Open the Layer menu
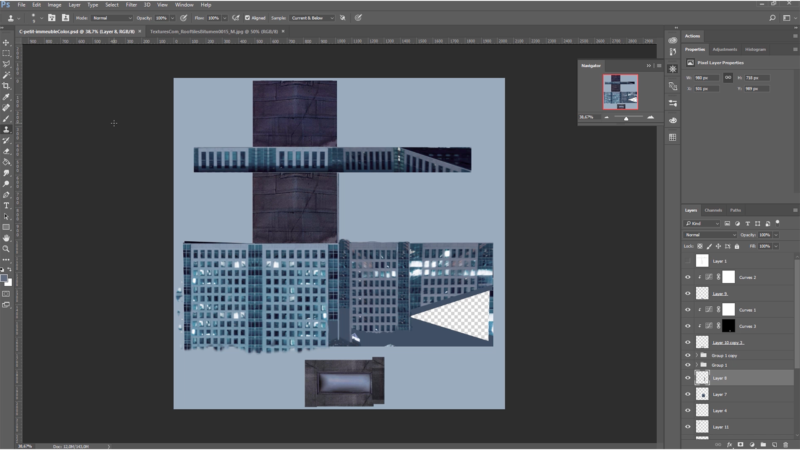This screenshot has width=800, height=450. [74, 5]
